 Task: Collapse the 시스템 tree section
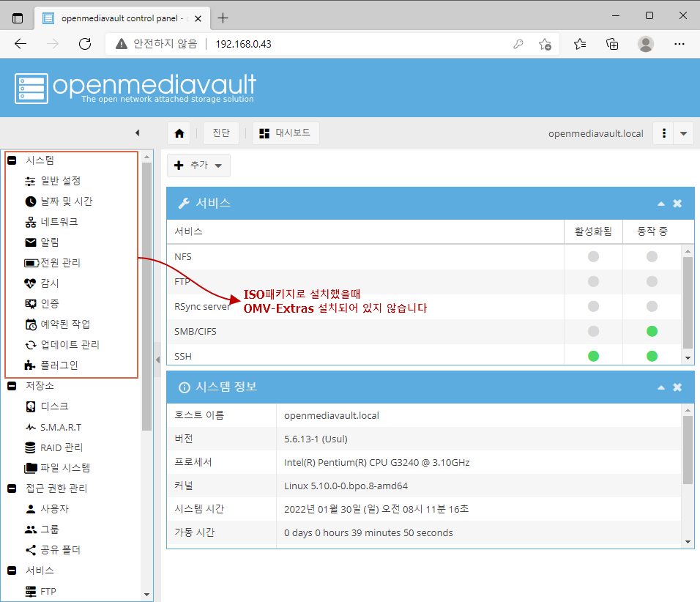pos(12,160)
